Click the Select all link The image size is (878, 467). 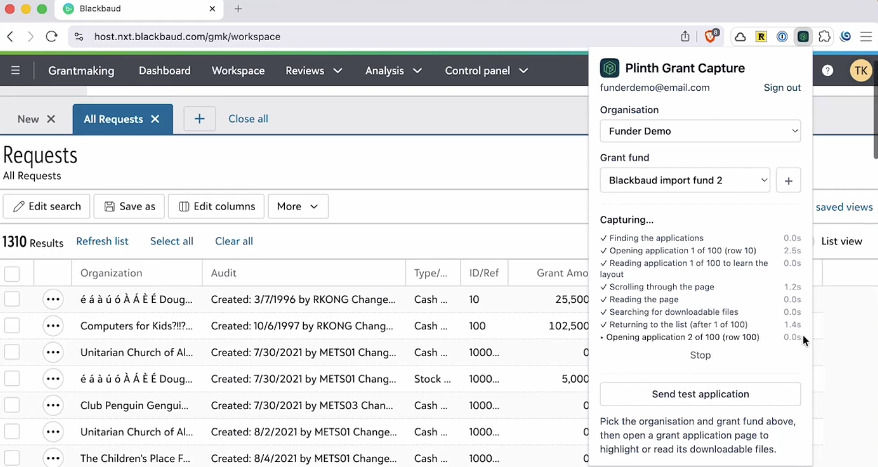point(171,241)
